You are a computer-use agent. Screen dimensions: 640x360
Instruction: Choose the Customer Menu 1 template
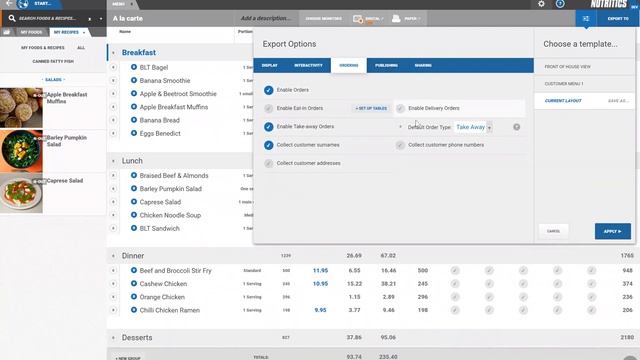click(584, 84)
